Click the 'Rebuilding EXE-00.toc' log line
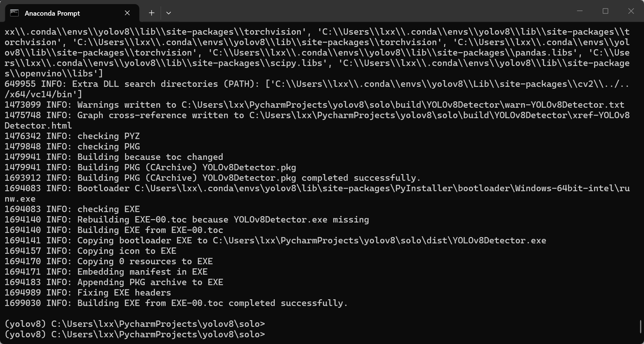This screenshot has height=344, width=644. pyautogui.click(x=187, y=220)
